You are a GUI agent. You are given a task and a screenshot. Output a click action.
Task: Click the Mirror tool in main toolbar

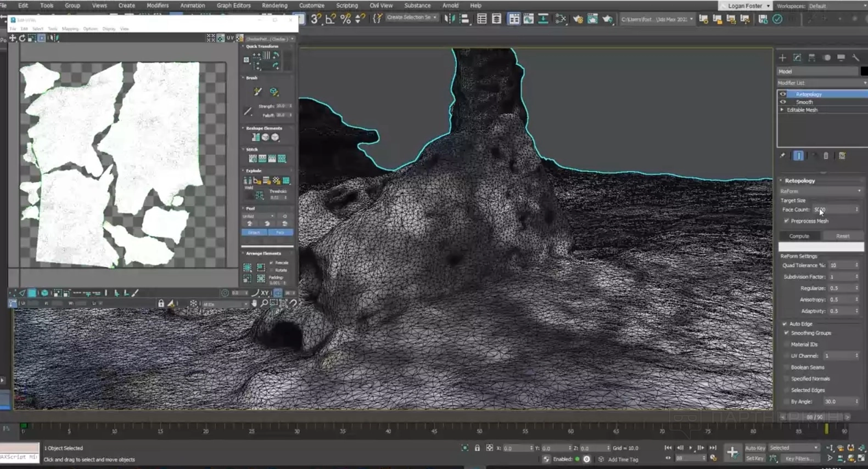tap(449, 19)
